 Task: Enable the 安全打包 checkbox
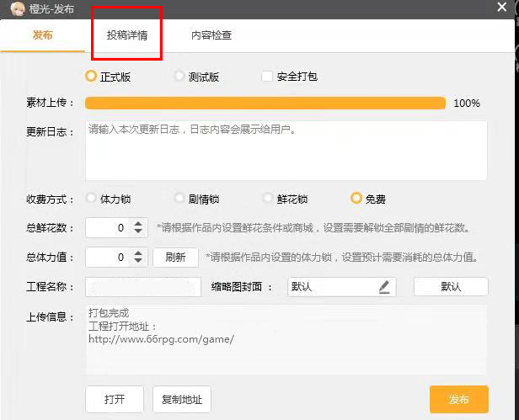pos(267,77)
